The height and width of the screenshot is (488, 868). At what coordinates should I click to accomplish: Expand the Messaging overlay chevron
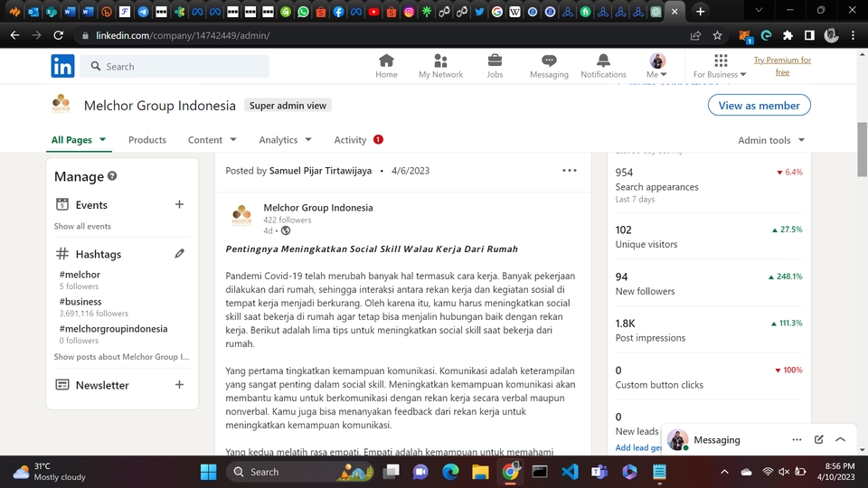[x=840, y=439]
